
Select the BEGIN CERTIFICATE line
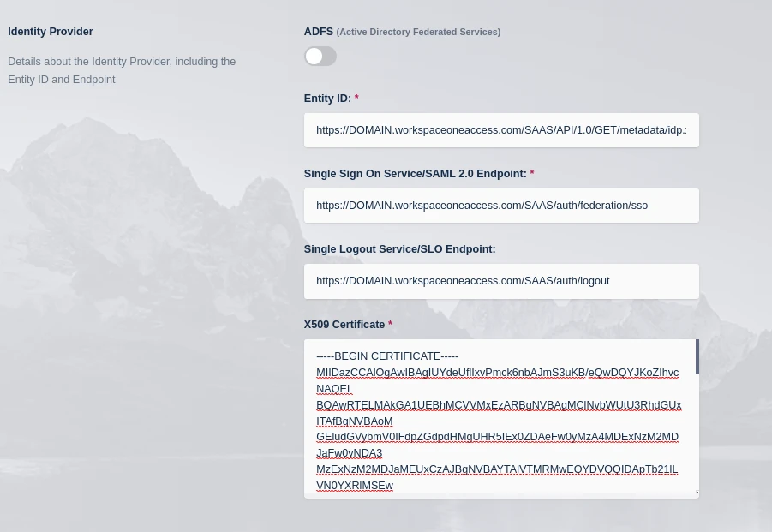387,356
